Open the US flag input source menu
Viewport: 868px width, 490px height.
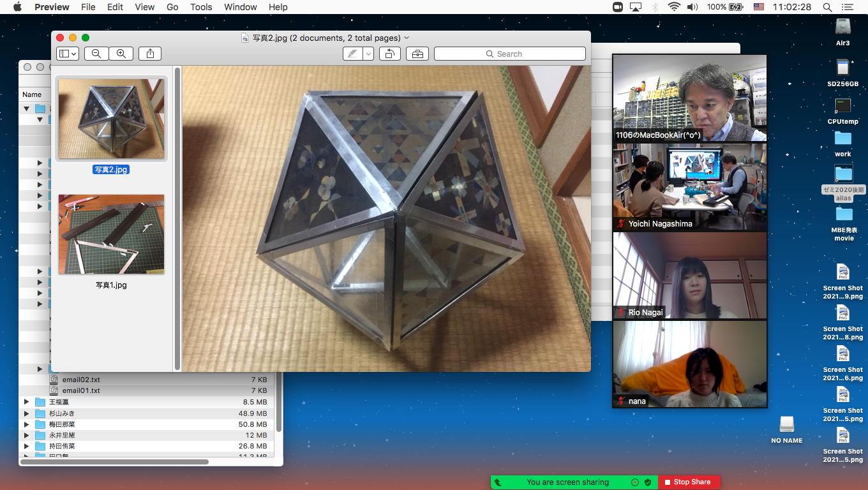[x=759, y=7]
